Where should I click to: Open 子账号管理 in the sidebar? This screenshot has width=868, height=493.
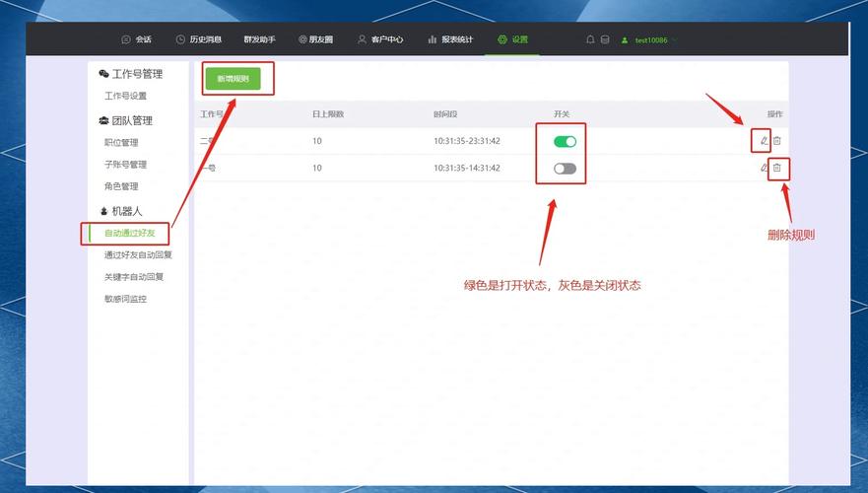pyautogui.click(x=126, y=165)
